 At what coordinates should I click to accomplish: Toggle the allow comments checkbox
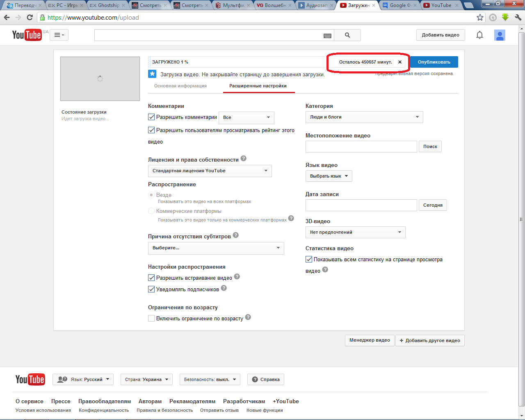tap(151, 117)
